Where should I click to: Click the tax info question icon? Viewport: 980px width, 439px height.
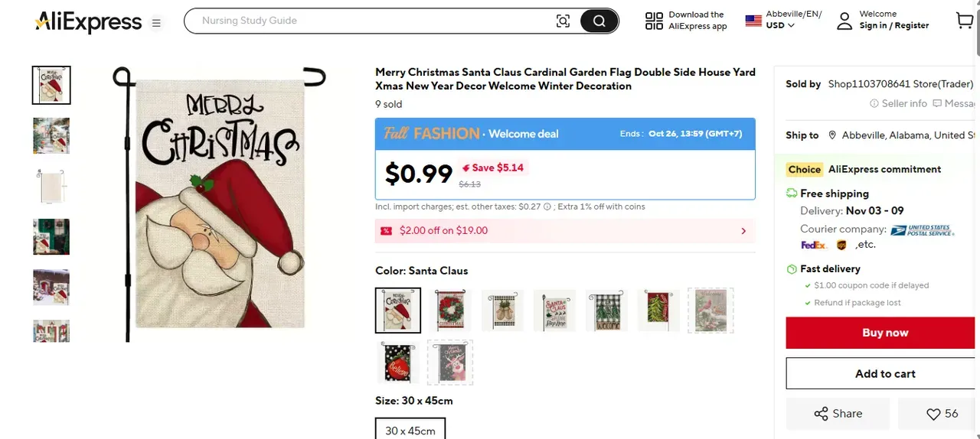547,206
